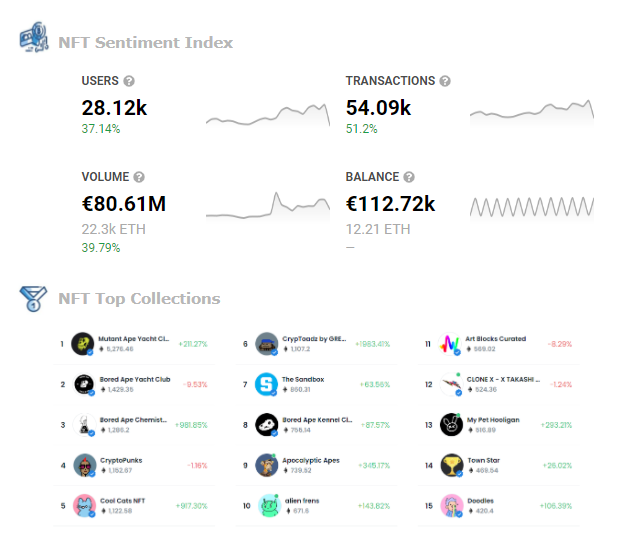The width and height of the screenshot is (631, 558).
Task: Select the Cool Cats NFT collection
Action: [x=122, y=501]
